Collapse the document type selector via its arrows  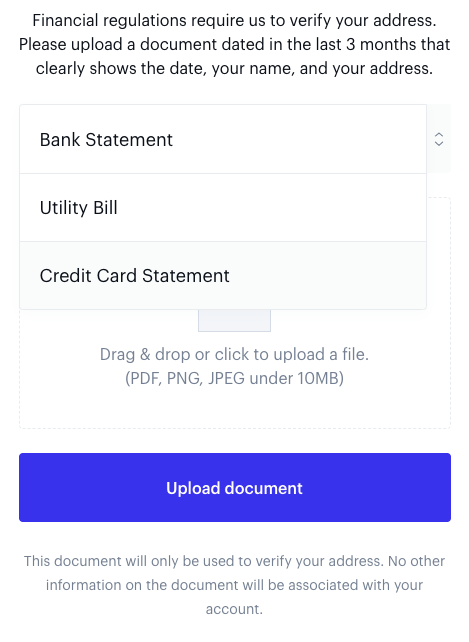(x=439, y=139)
